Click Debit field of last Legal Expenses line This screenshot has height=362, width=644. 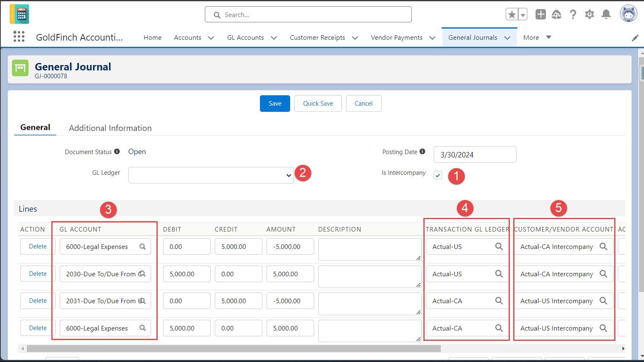[187, 328]
